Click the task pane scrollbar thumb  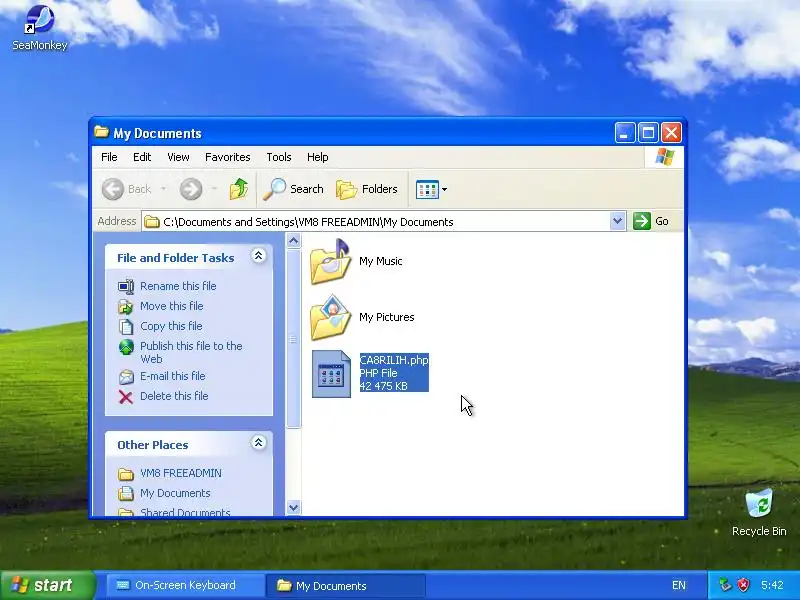pyautogui.click(x=293, y=338)
